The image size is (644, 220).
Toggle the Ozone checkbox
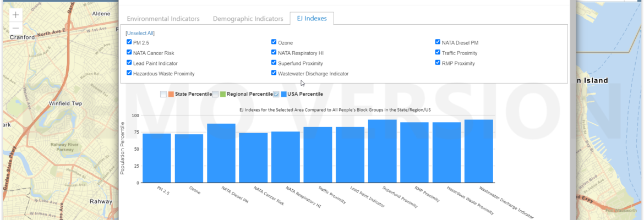click(274, 42)
